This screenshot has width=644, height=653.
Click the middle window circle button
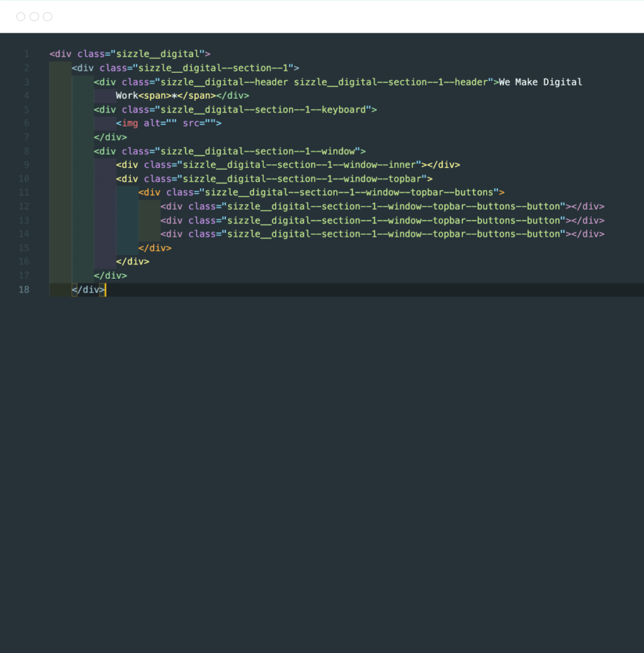tap(34, 16)
